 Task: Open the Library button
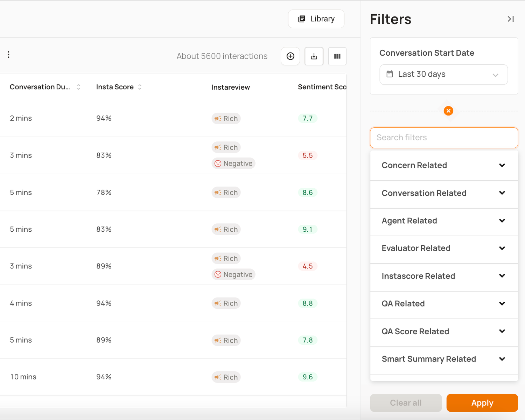click(x=316, y=19)
